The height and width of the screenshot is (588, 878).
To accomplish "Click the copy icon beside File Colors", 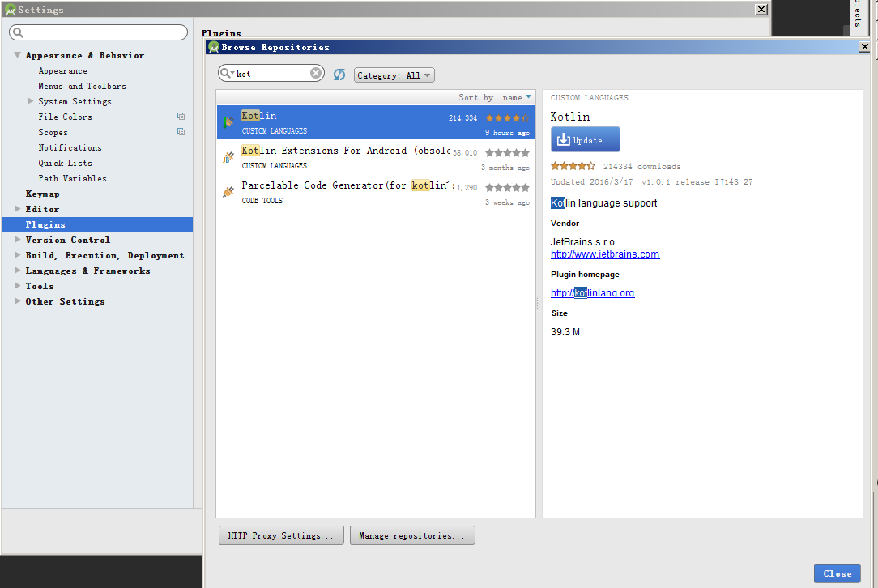I will click(x=181, y=117).
